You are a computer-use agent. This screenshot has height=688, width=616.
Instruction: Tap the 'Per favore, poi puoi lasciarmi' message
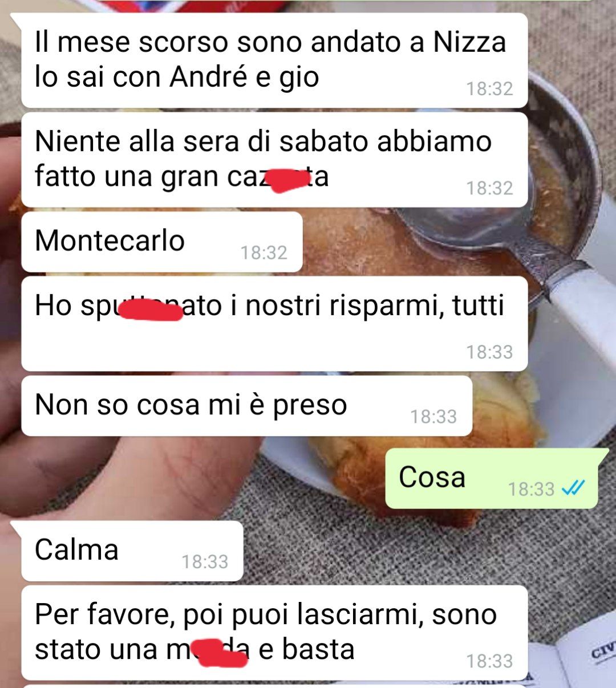point(274,633)
